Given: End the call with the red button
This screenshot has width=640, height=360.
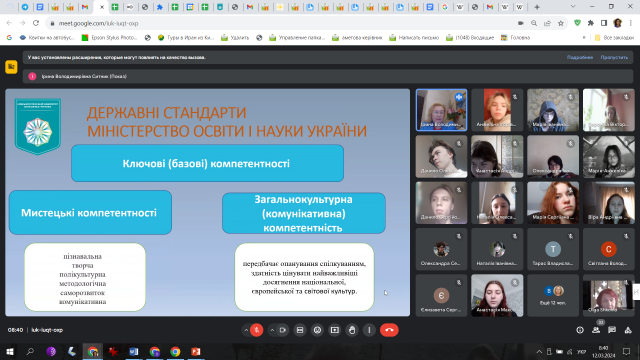Looking at the screenshot, I should tap(389, 330).
